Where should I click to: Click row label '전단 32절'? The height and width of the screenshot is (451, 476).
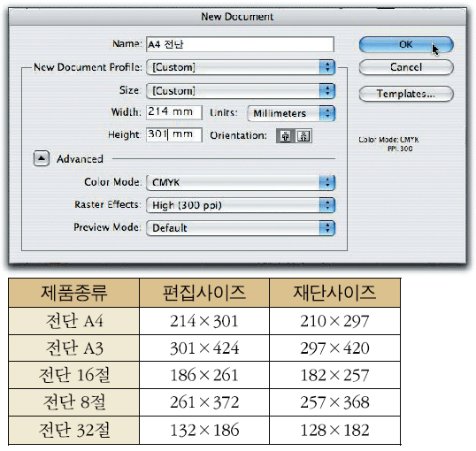(74, 430)
